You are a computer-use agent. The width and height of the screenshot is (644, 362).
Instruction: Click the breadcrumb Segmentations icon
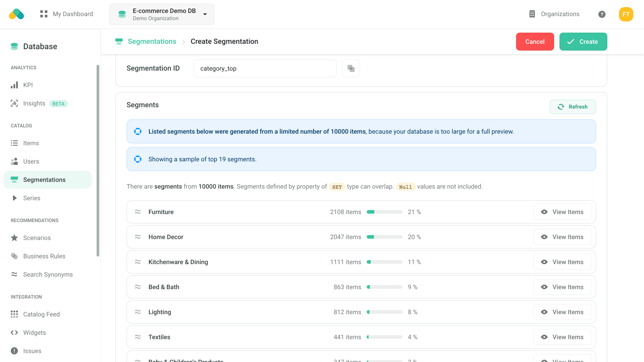tap(119, 42)
